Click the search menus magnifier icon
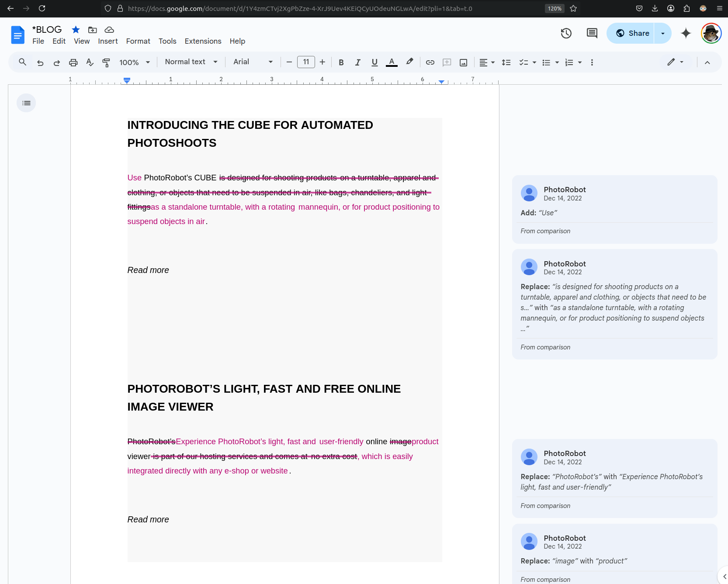 pyautogui.click(x=23, y=62)
